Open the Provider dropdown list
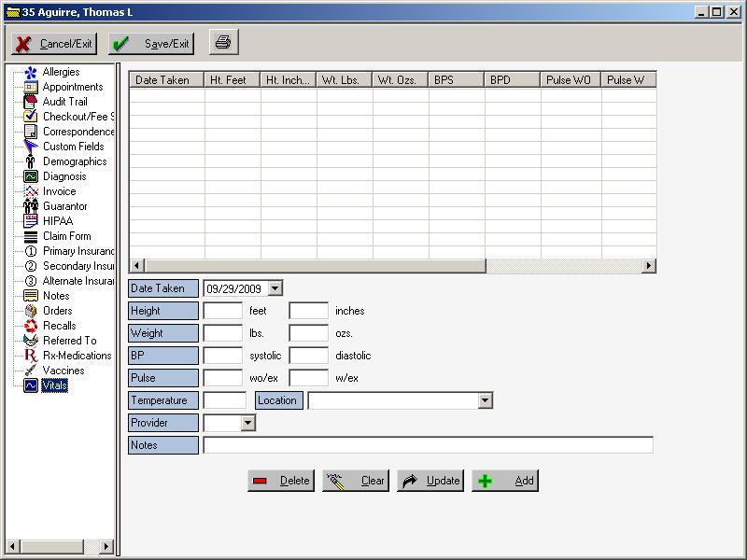The width and height of the screenshot is (747, 560). tap(247, 424)
